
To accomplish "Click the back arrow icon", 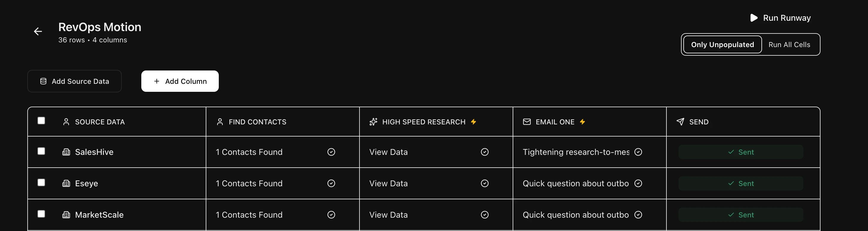I will pos(38,32).
